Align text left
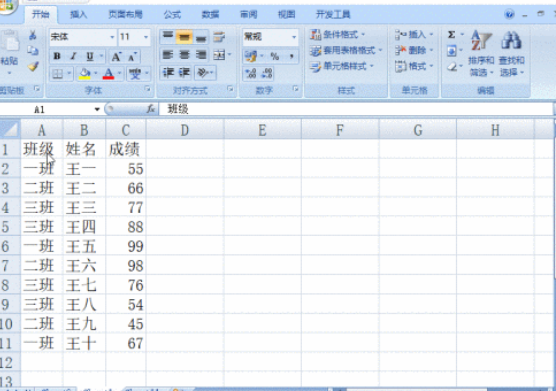Viewport: 556px width, 391px height. 168,55
